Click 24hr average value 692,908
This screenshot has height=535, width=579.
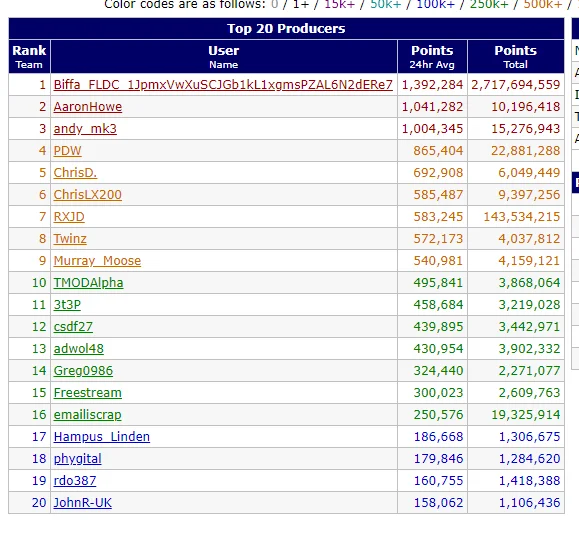(438, 173)
